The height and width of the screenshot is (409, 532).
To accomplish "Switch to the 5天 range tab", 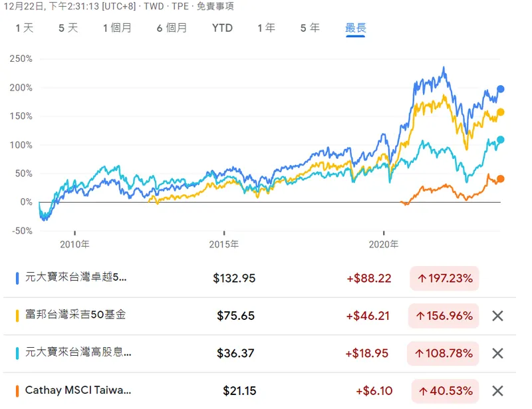I will 68,28.
